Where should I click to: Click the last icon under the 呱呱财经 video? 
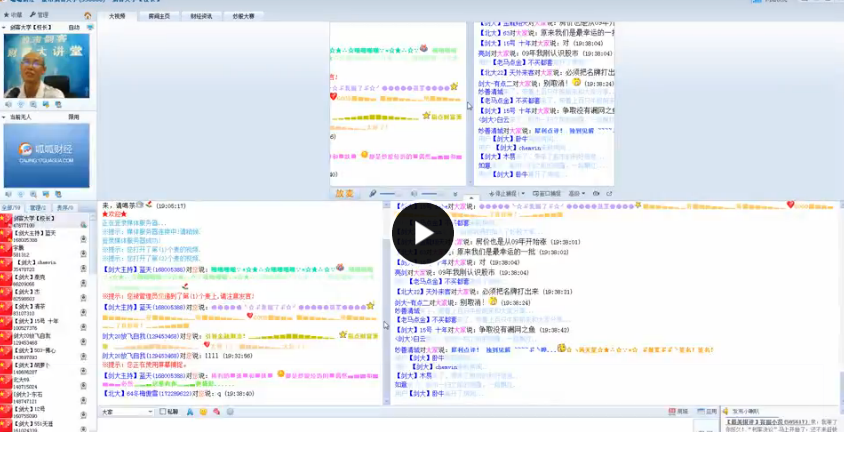(x=58, y=194)
